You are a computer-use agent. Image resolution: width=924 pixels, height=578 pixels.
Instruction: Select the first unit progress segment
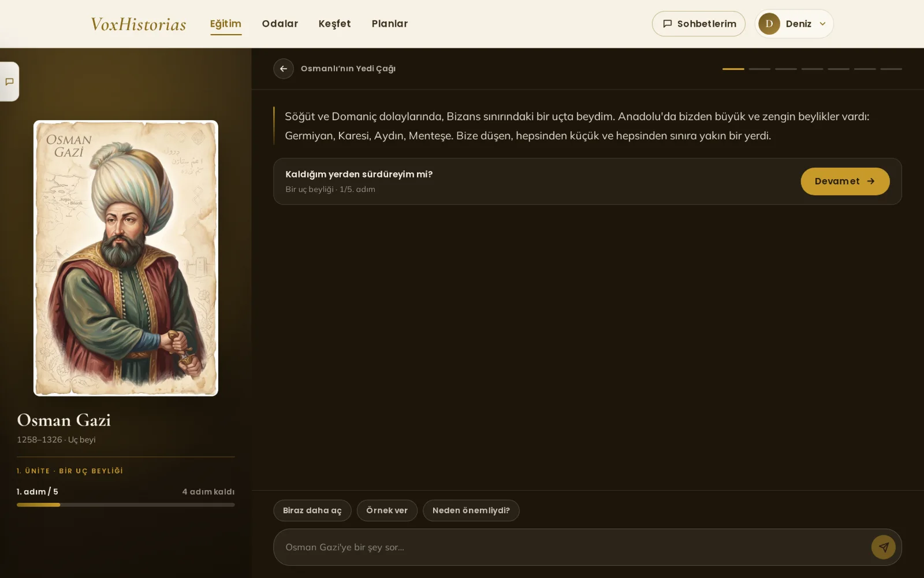point(733,69)
